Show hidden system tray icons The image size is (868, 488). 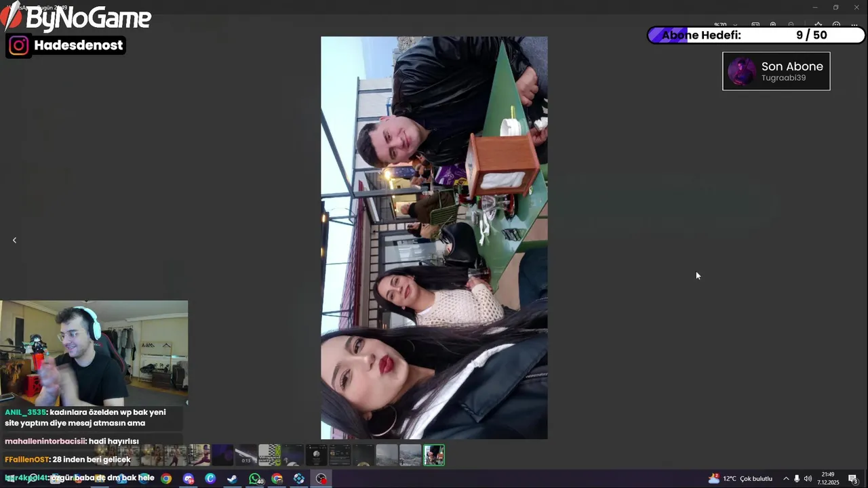(786, 479)
